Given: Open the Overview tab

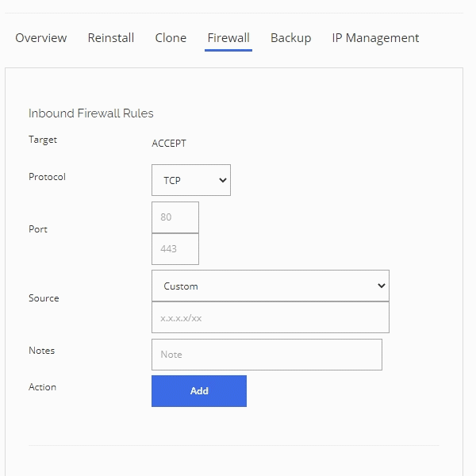Looking at the screenshot, I should coord(41,38).
